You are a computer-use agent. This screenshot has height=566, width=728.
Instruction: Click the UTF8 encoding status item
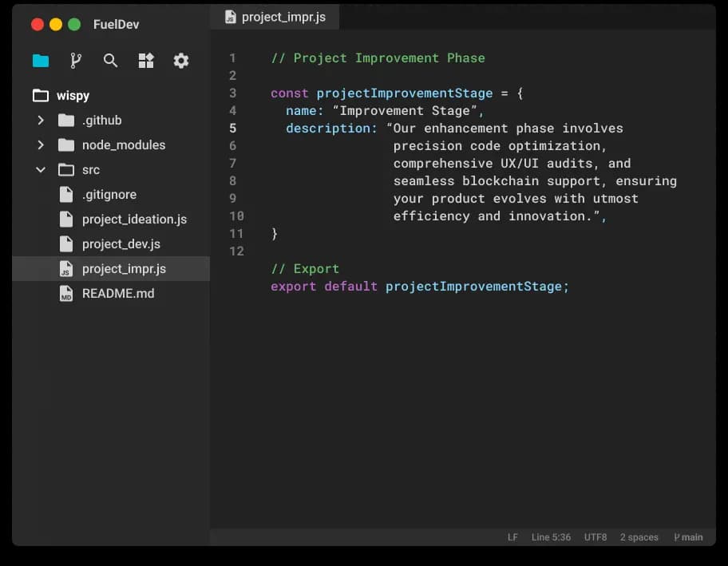point(595,537)
